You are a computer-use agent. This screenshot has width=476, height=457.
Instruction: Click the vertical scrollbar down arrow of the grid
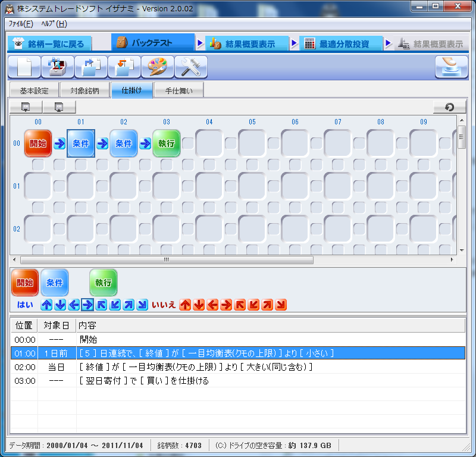(x=462, y=251)
